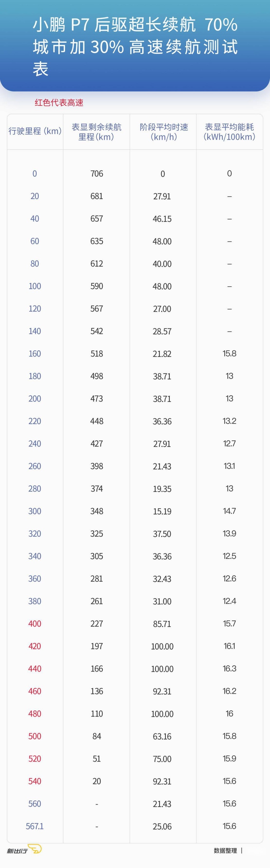Viewport: 270px width, 868px height.
Task: Select the 567.1 final mileage cell
Action: pyautogui.click(x=35, y=826)
